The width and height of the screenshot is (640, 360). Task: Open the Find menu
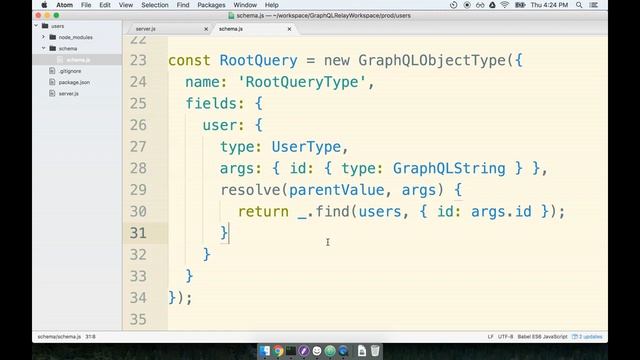[x=183, y=5]
